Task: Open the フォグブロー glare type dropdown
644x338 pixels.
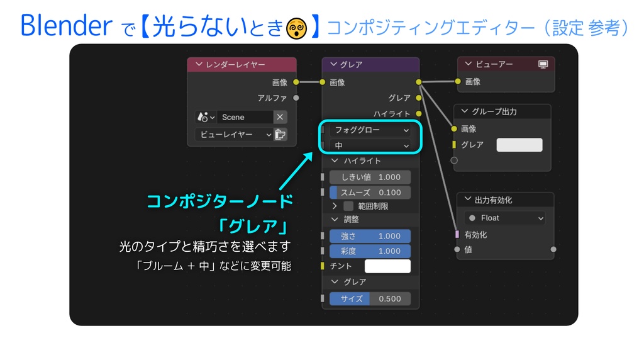Action: tap(370, 130)
